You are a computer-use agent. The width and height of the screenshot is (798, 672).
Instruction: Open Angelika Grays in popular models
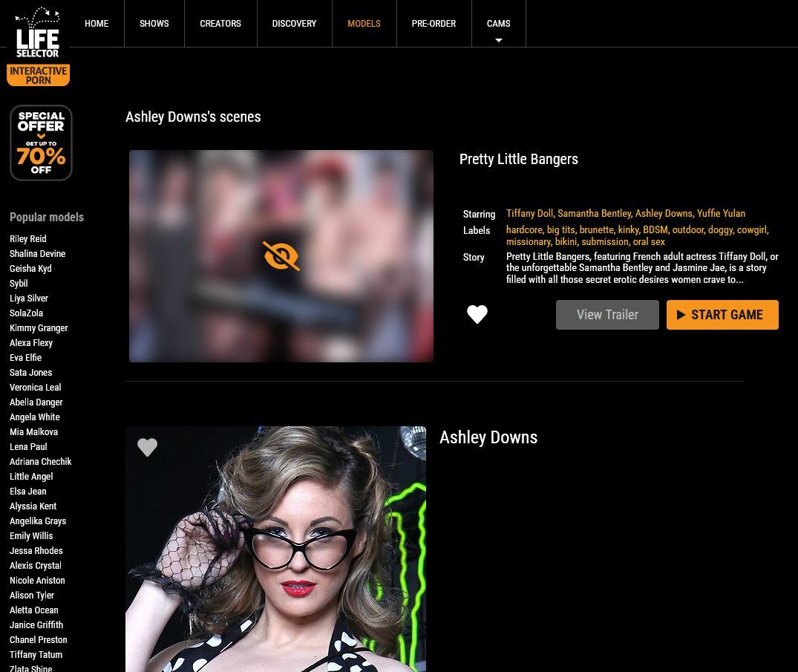tap(38, 521)
